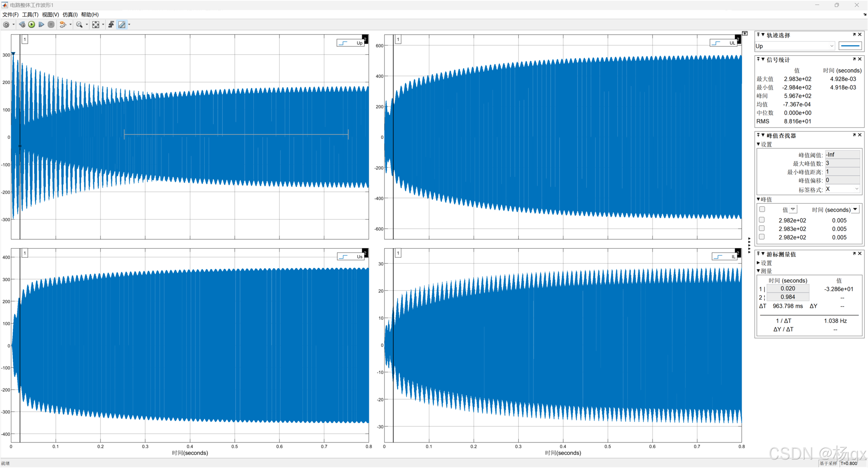The image size is (868, 468).
Task: Open the 仿真(I) menu
Action: [70, 15]
